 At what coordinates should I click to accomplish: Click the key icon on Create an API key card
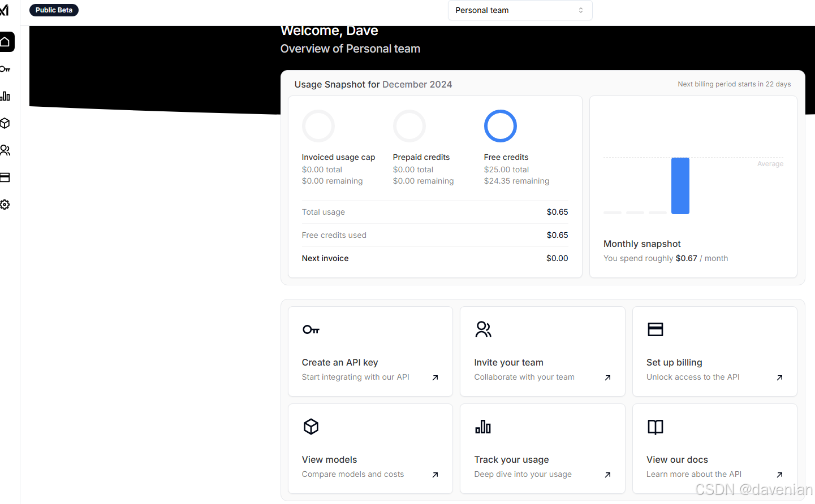tap(311, 329)
